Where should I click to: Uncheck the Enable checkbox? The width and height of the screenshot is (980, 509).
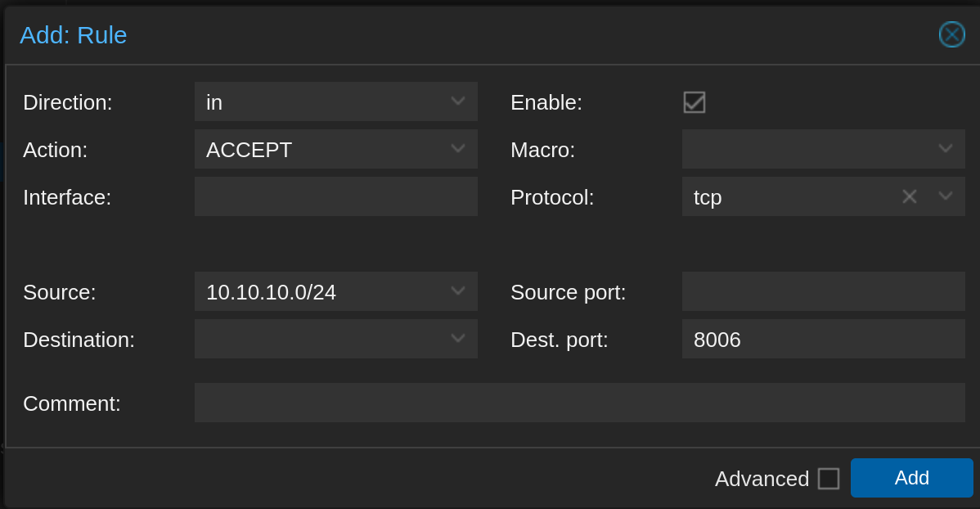[x=695, y=102]
